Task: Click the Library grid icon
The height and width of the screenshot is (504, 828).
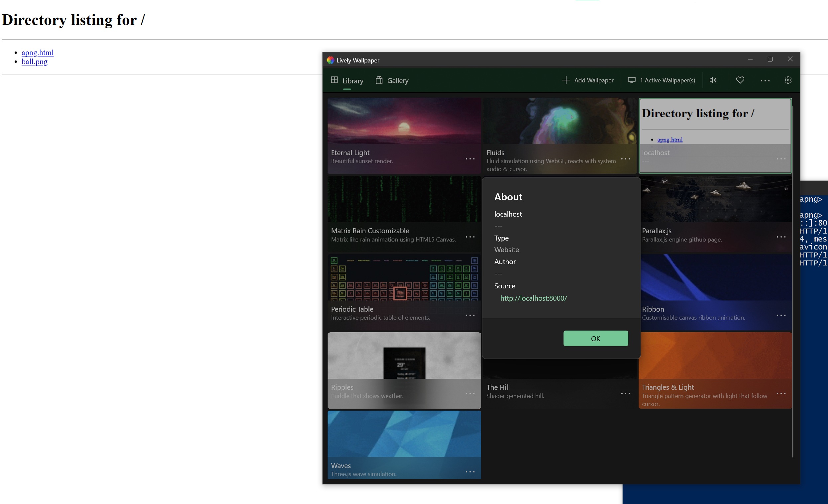Action: [x=334, y=80]
